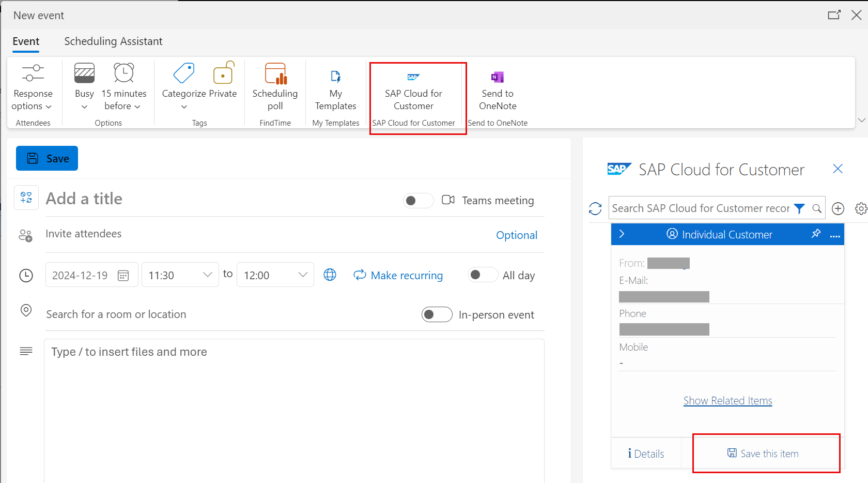Add Optional attendees
868x483 pixels.
[517, 235]
